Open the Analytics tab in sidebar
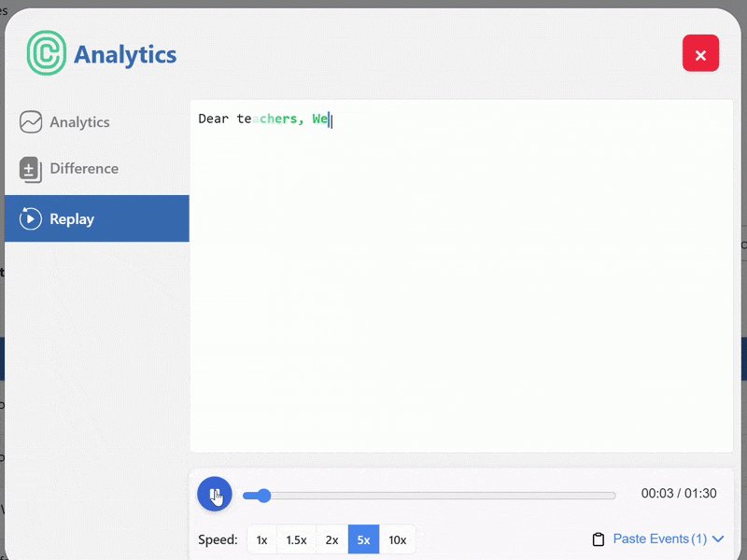Viewport: 747px width, 560px height. click(79, 122)
